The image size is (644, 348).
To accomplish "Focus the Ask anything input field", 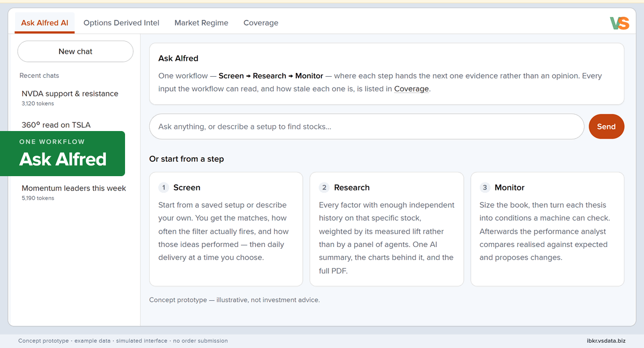I will 367,127.
